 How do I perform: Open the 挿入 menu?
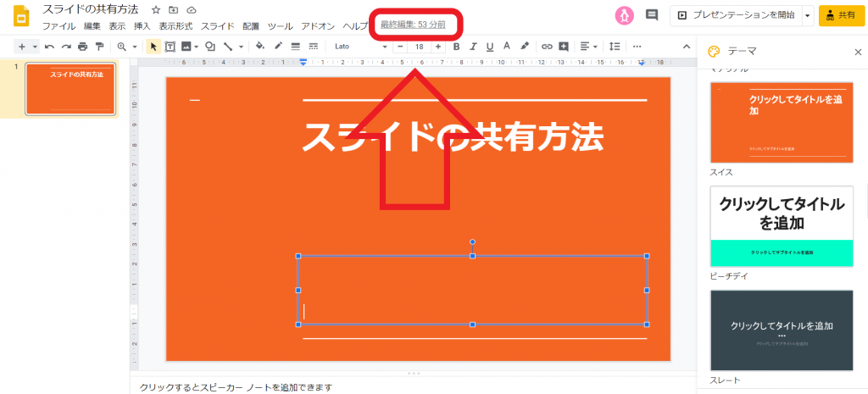click(142, 26)
